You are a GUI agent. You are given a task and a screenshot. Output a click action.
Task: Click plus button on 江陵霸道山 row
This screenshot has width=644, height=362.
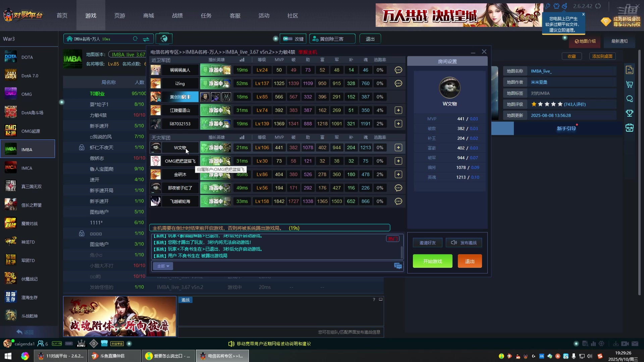tap(398, 110)
